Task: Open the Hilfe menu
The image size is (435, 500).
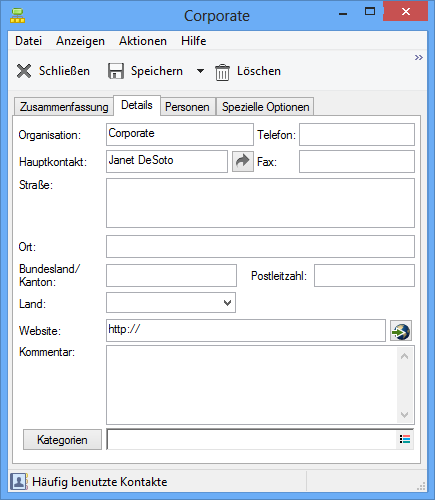Action: [x=194, y=41]
